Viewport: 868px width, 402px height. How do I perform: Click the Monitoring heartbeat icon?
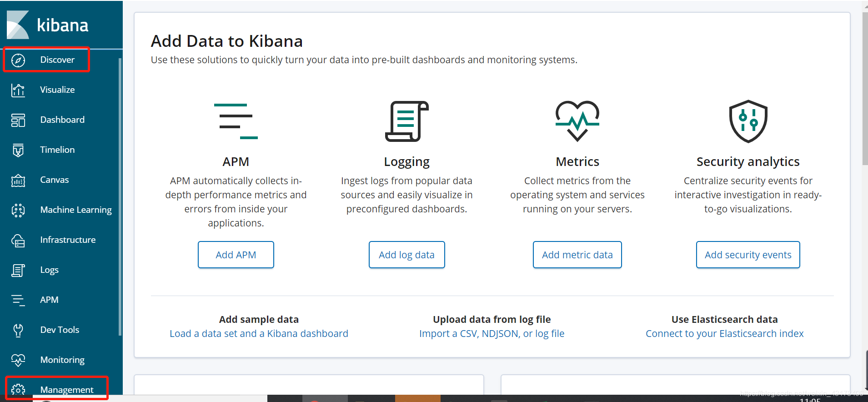coord(18,360)
